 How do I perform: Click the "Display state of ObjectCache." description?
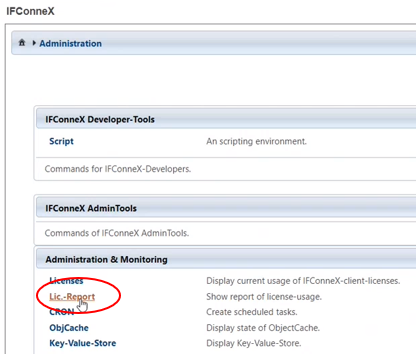coord(263,328)
